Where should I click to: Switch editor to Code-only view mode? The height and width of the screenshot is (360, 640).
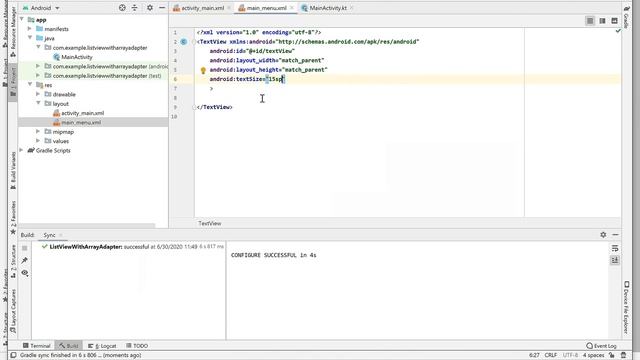click(x=590, y=21)
